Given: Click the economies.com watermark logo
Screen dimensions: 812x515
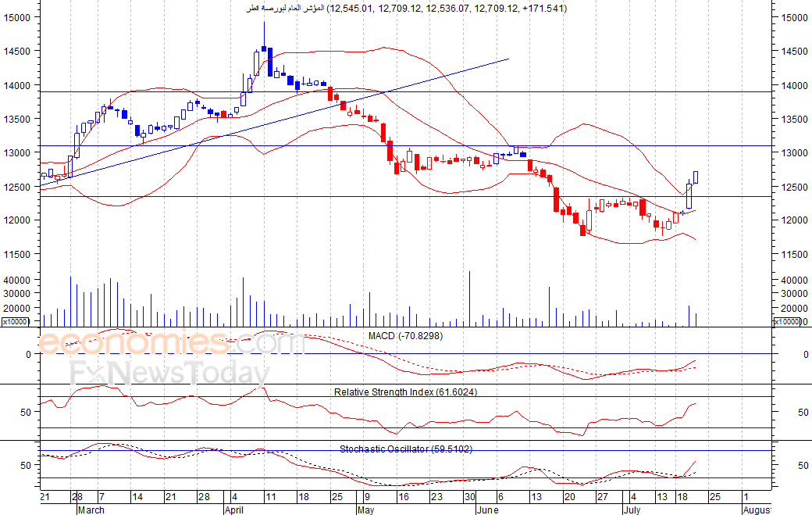Looking at the screenshot, I should pos(172,342).
